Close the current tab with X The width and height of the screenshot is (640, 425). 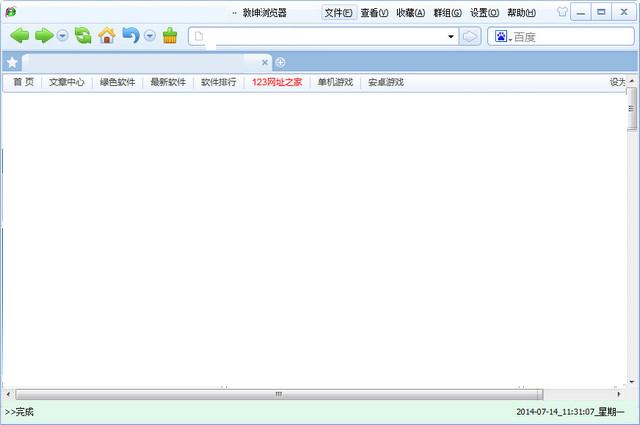(265, 62)
